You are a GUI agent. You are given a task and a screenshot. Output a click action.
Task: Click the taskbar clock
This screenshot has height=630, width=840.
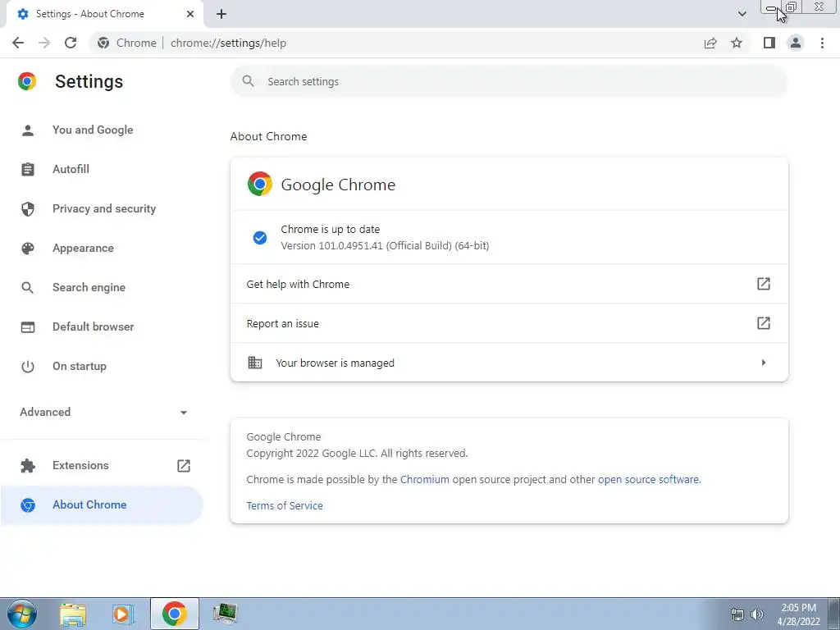pyautogui.click(x=798, y=614)
